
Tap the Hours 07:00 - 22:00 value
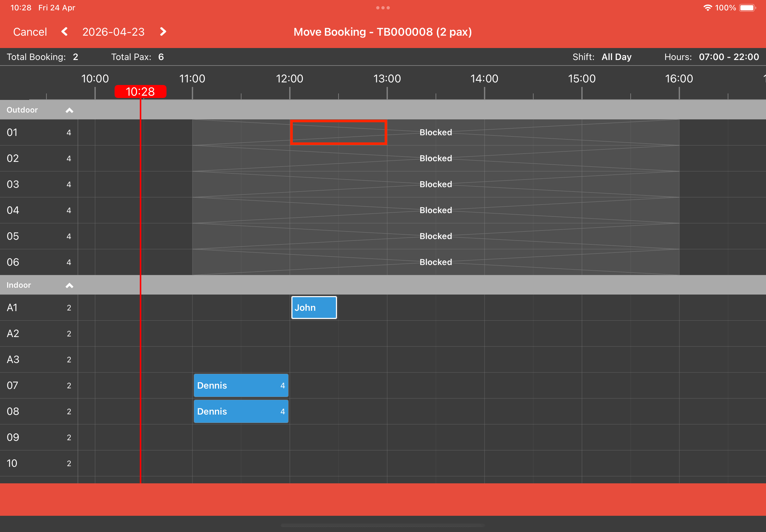(729, 57)
